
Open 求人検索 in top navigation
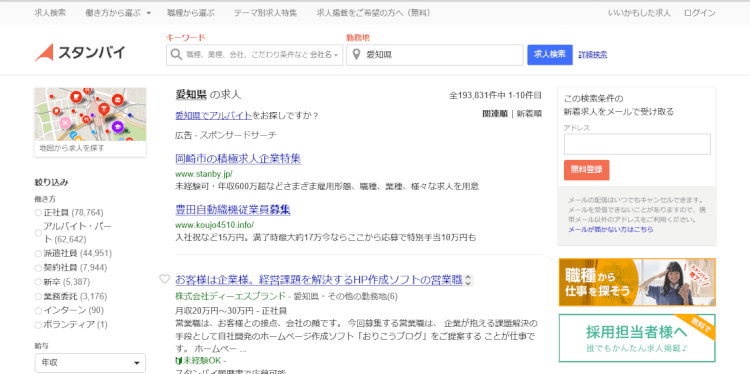click(50, 13)
